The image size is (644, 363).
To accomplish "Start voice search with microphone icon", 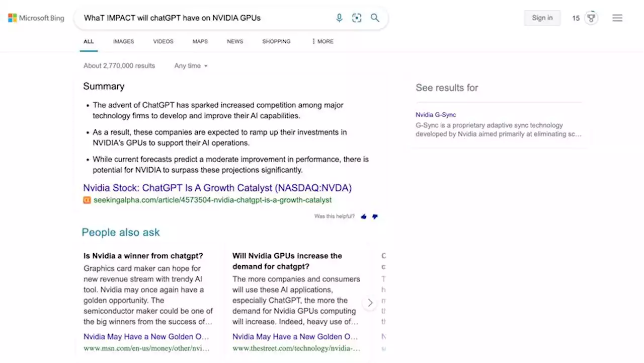I will click(x=339, y=18).
